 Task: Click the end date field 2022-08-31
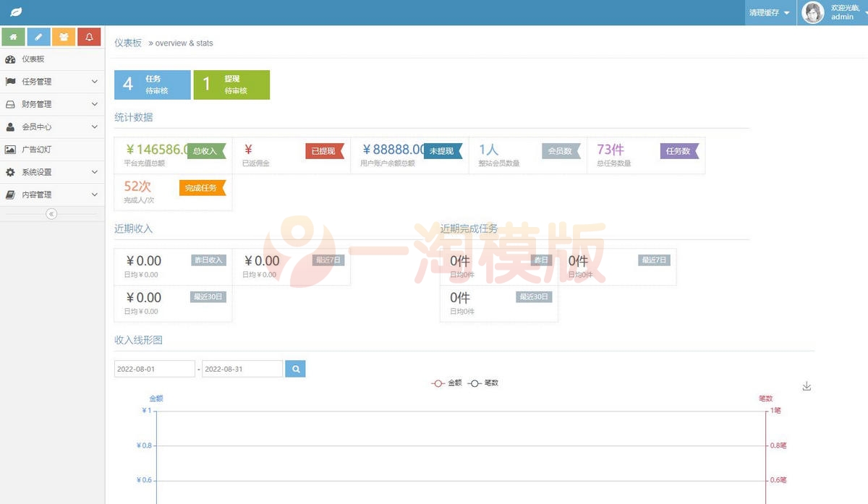(242, 369)
